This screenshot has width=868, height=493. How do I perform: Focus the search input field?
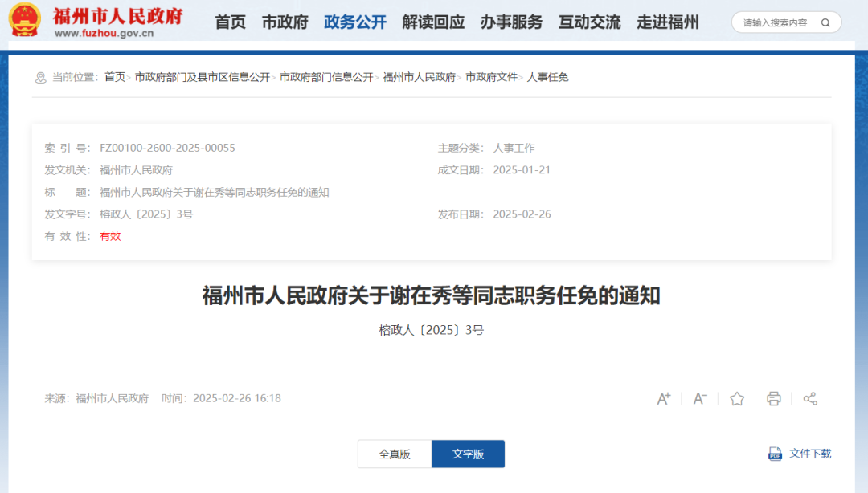tap(775, 22)
